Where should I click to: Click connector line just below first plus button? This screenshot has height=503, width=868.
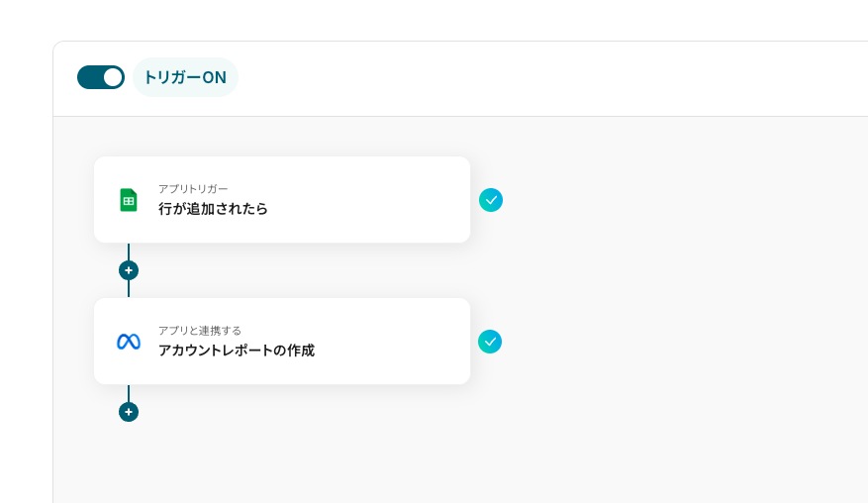pos(129,289)
